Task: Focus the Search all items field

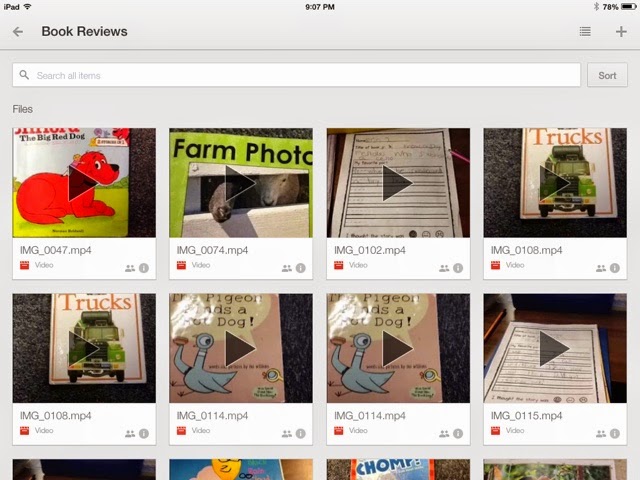Action: (296, 75)
